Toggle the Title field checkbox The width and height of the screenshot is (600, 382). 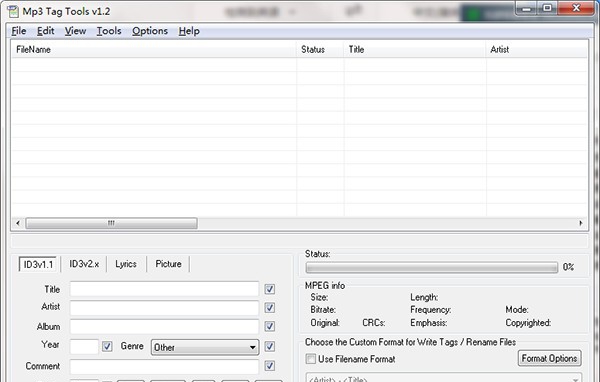point(270,289)
